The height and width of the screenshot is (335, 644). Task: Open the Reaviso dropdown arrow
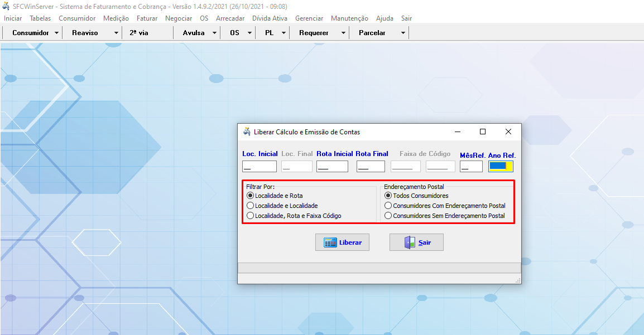(116, 33)
